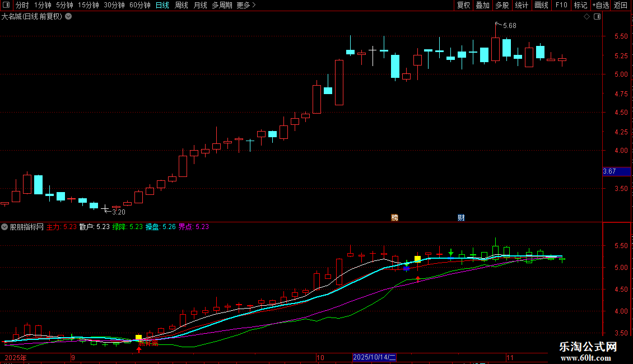
Task: Open the 多周期 multi-period view
Action: click(x=222, y=5)
